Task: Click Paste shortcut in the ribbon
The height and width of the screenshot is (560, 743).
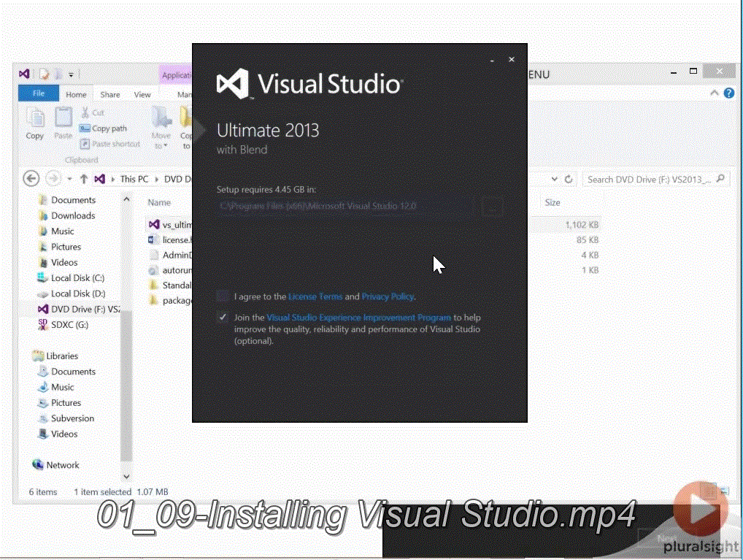Action: click(x=110, y=144)
